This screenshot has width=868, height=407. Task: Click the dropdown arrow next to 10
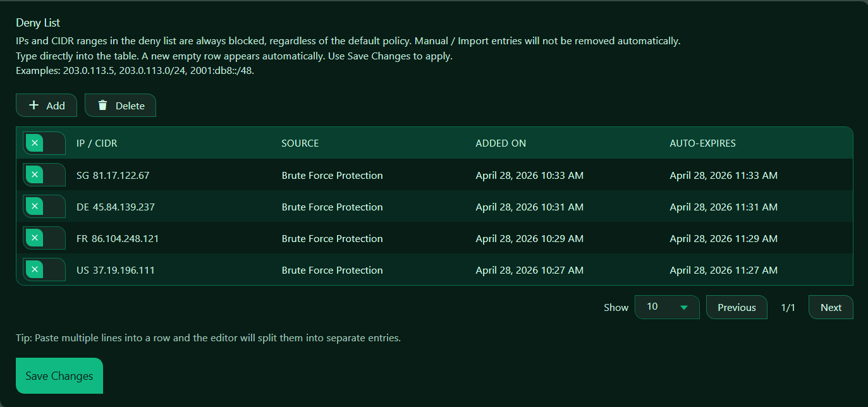(683, 308)
